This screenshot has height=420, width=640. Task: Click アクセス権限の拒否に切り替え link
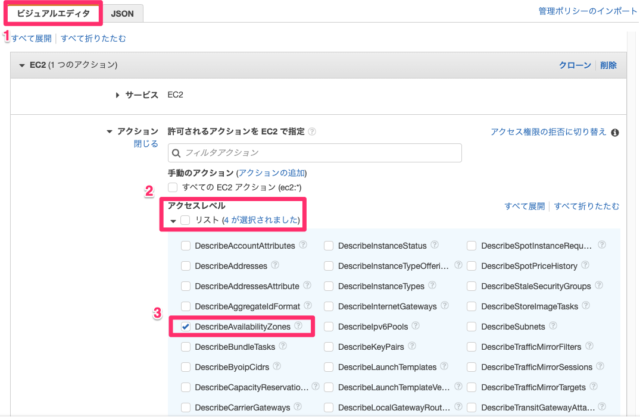point(548,132)
